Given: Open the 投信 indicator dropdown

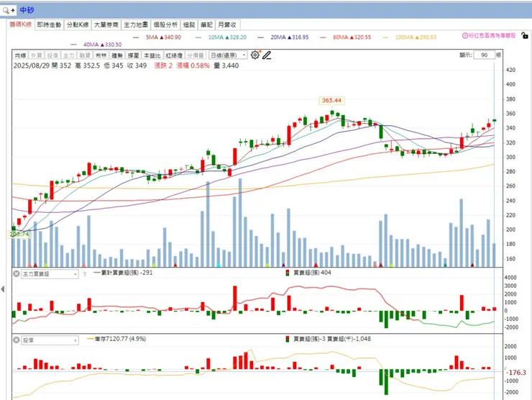Looking at the screenshot, I should [50, 340].
